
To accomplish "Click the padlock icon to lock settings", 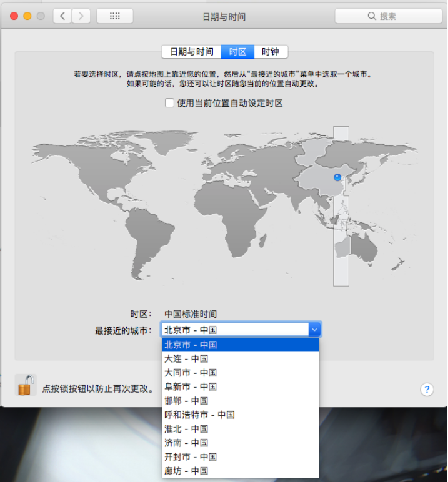I will (x=26, y=385).
